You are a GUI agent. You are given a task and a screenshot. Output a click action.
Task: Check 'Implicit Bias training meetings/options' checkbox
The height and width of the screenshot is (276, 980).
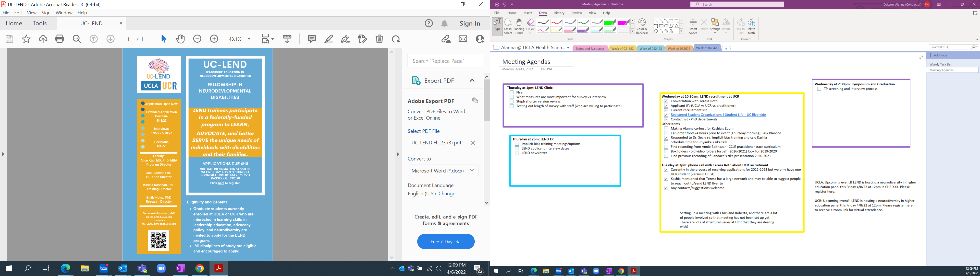coord(517,144)
